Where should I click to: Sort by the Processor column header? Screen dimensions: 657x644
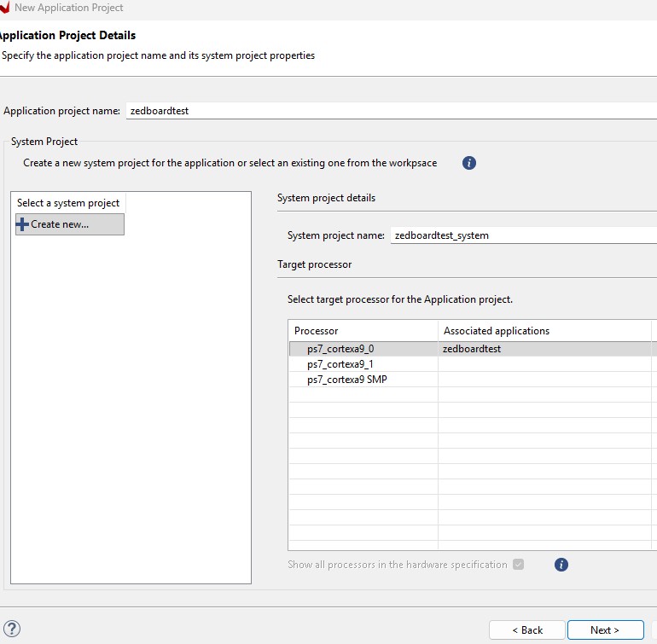(x=363, y=331)
